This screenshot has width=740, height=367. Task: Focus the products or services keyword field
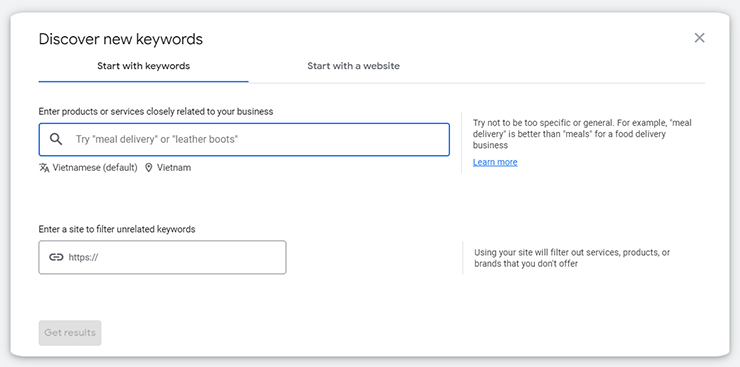[x=244, y=140]
